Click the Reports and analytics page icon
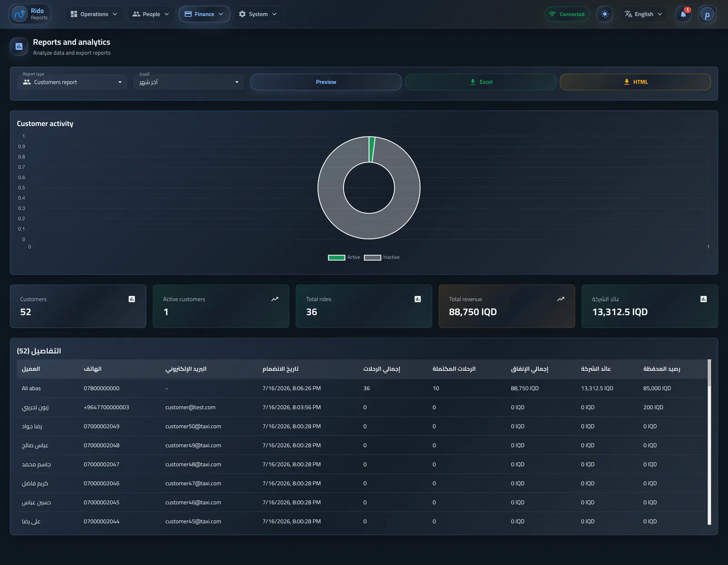This screenshot has width=728, height=565. click(x=19, y=46)
